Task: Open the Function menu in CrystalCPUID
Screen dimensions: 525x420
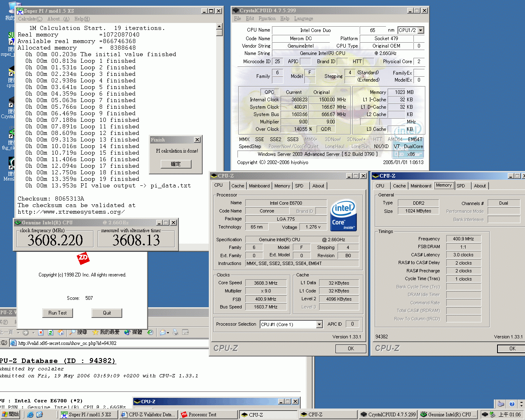Action: 267,18
